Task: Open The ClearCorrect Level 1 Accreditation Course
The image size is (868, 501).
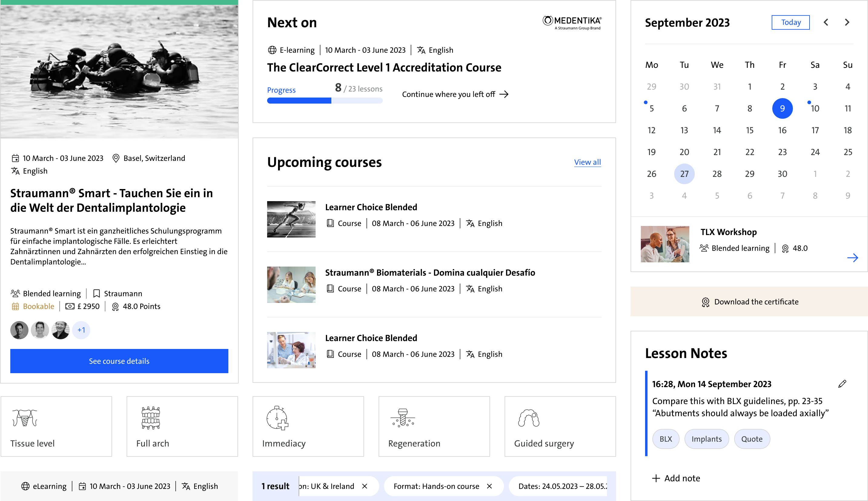Action: [384, 68]
